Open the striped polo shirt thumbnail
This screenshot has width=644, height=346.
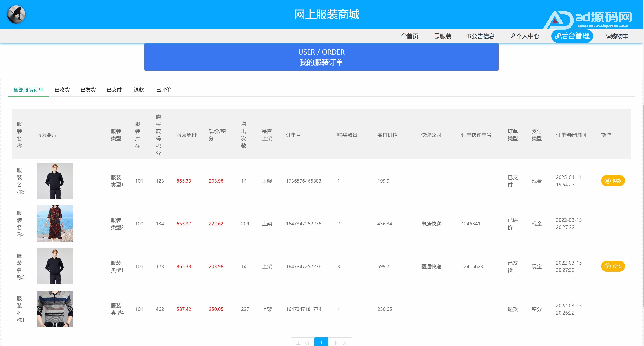[54, 309]
